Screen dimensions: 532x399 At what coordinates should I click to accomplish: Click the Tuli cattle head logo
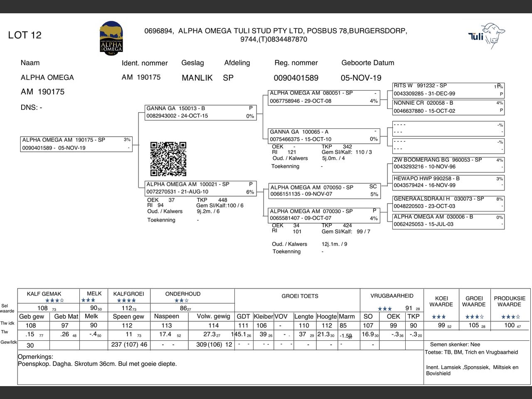(x=487, y=36)
